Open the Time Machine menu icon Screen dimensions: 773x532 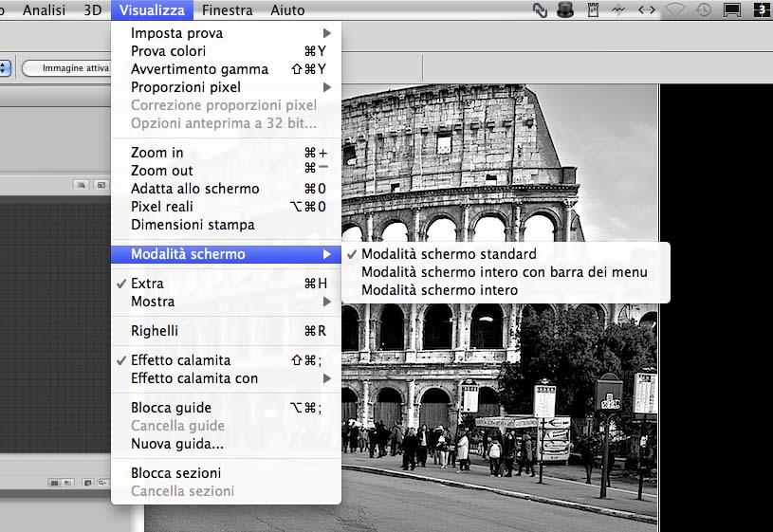coord(704,9)
